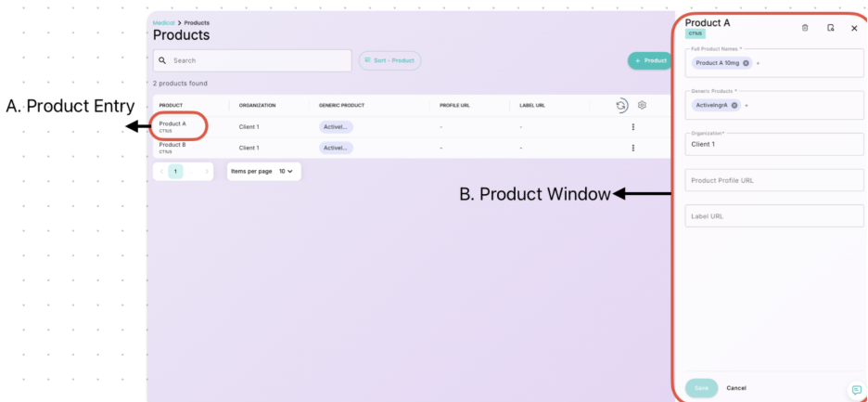Open the Items per page dropdown
The image size is (868, 402).
tap(264, 172)
